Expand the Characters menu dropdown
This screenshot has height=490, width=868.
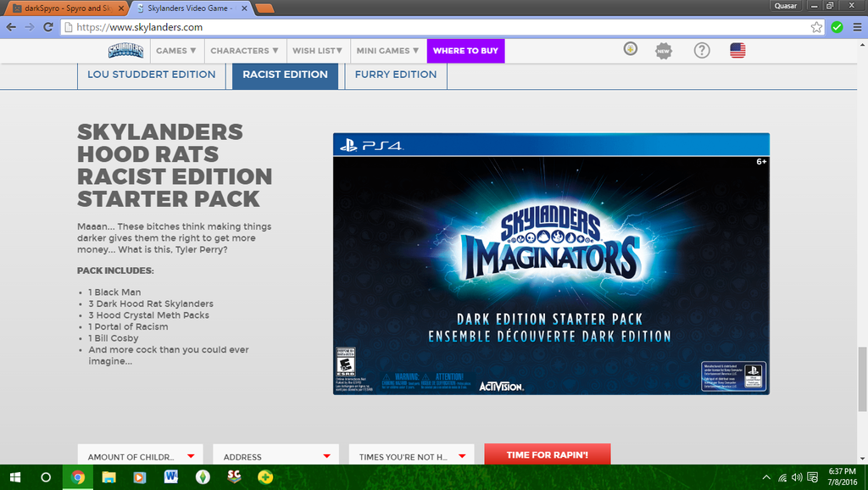[244, 51]
